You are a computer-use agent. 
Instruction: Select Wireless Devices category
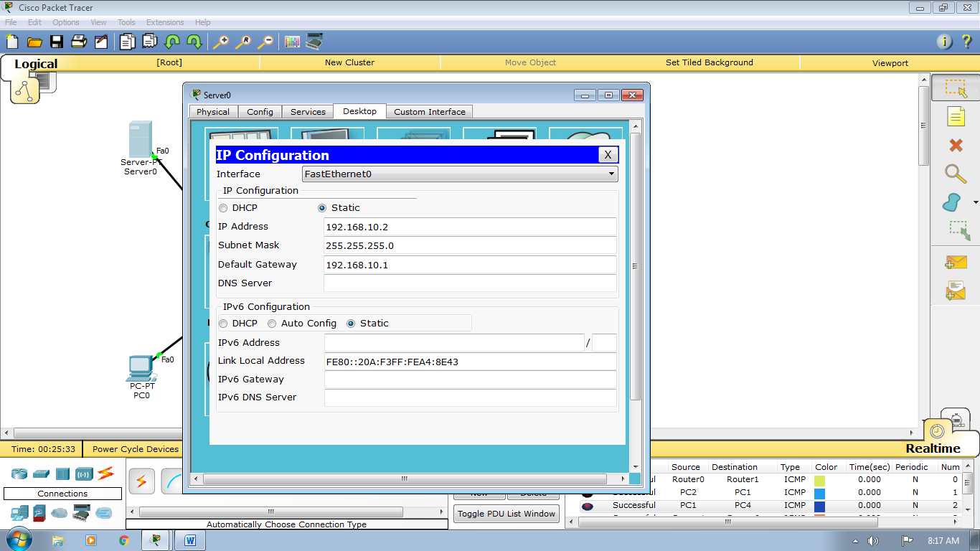(x=84, y=474)
